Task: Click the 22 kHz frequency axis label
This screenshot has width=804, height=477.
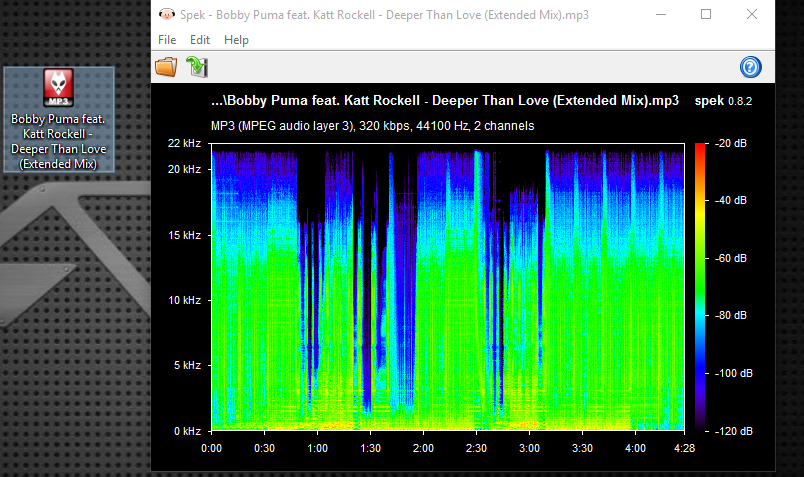Action: (185, 144)
